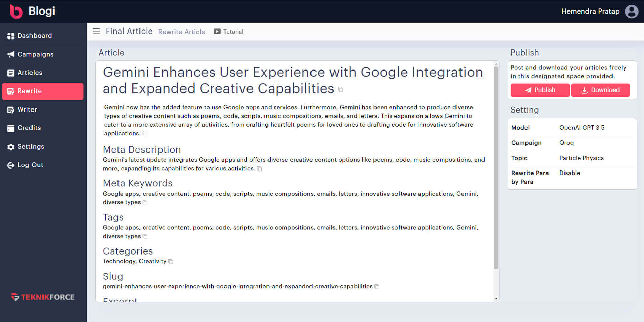This screenshot has width=644, height=322.
Task: Open Credits from the sidebar
Action: (x=29, y=128)
